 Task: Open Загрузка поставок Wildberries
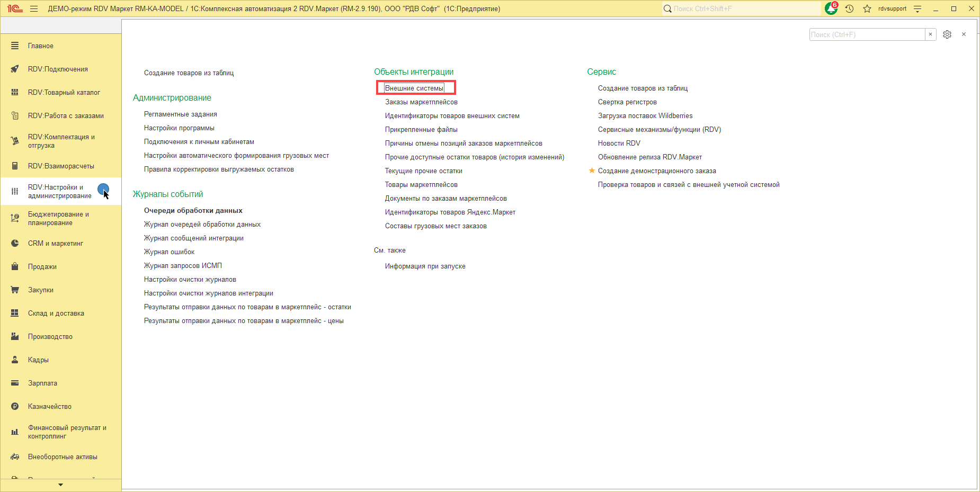645,115
